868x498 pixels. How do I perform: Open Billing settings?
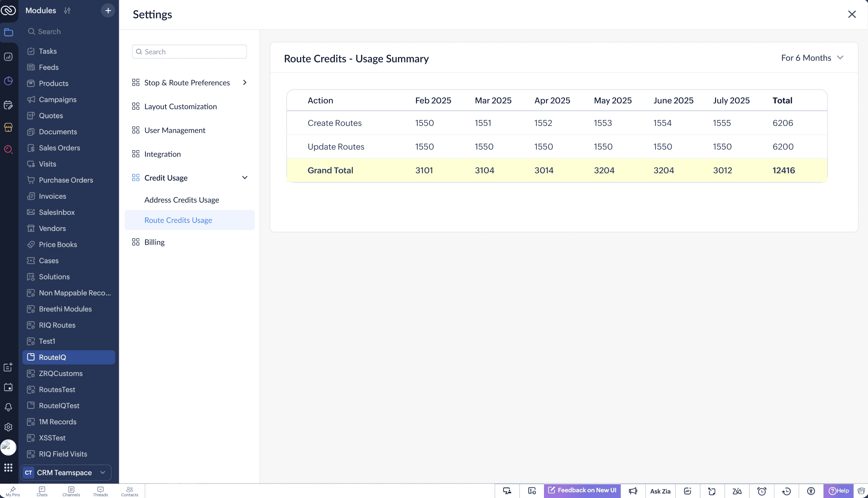(154, 242)
